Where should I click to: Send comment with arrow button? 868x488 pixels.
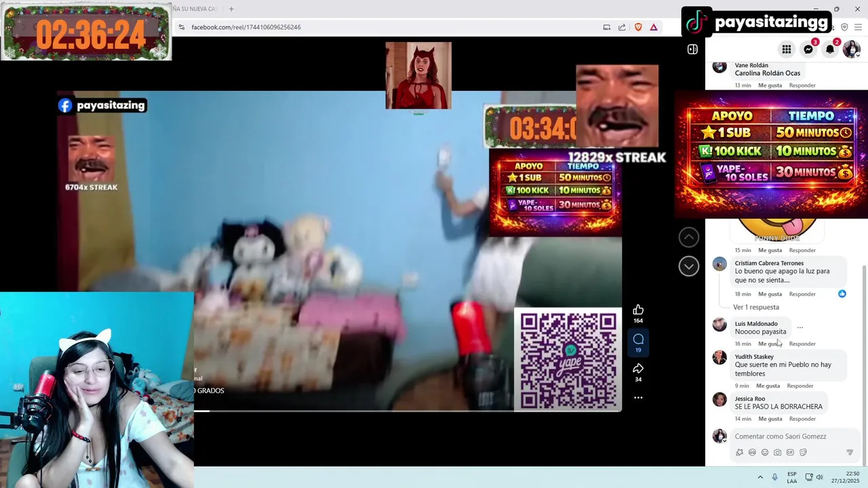click(849, 452)
